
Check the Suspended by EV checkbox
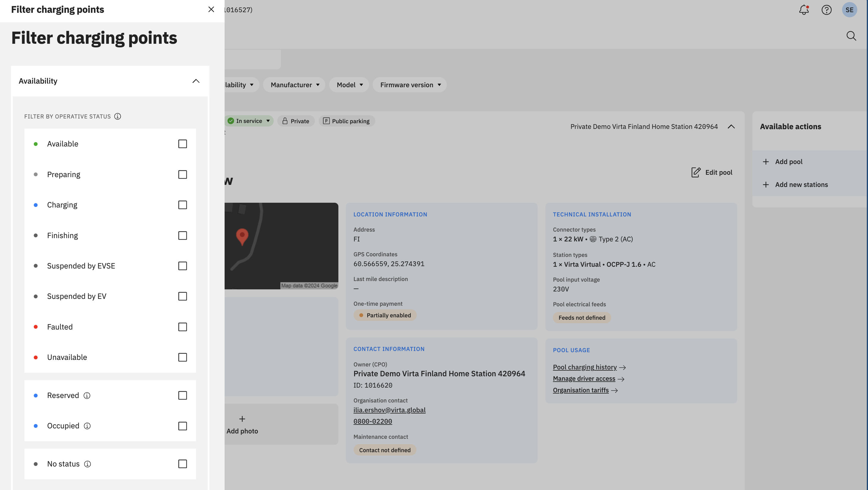(182, 297)
